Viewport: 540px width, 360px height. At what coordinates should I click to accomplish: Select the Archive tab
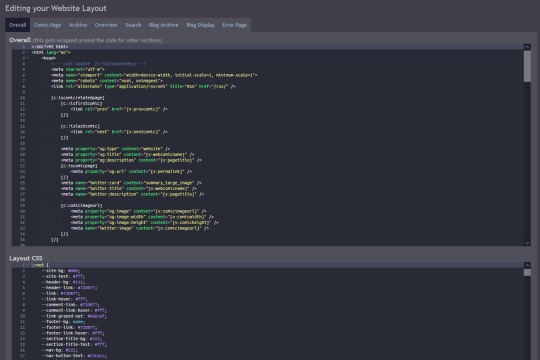[x=78, y=25]
